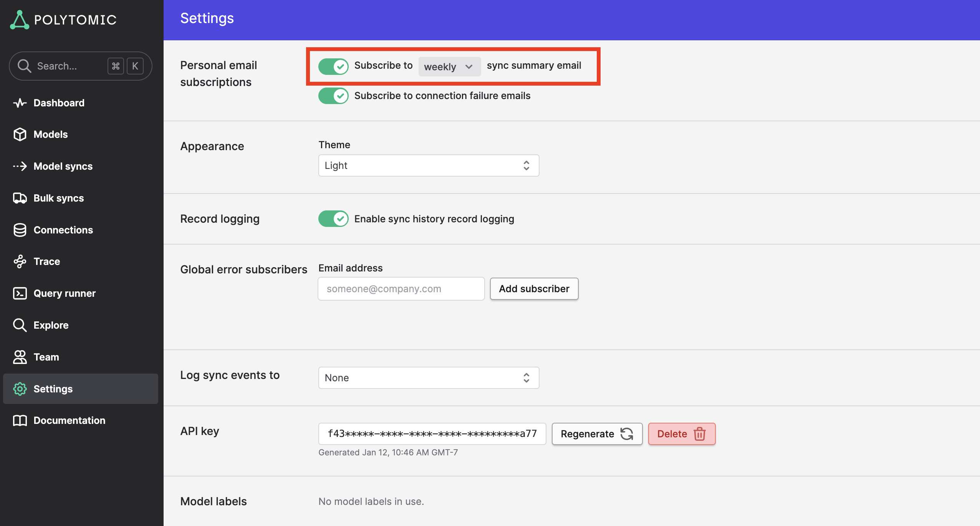Viewport: 980px width, 526px height.
Task: Click the Polytomic logo icon
Action: click(x=19, y=20)
